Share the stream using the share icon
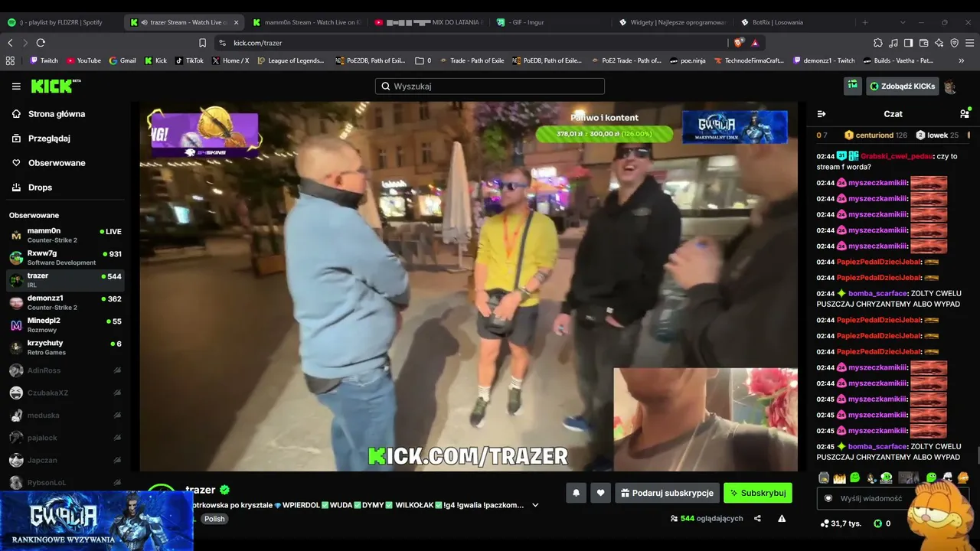The width and height of the screenshot is (980, 551). pos(757,518)
